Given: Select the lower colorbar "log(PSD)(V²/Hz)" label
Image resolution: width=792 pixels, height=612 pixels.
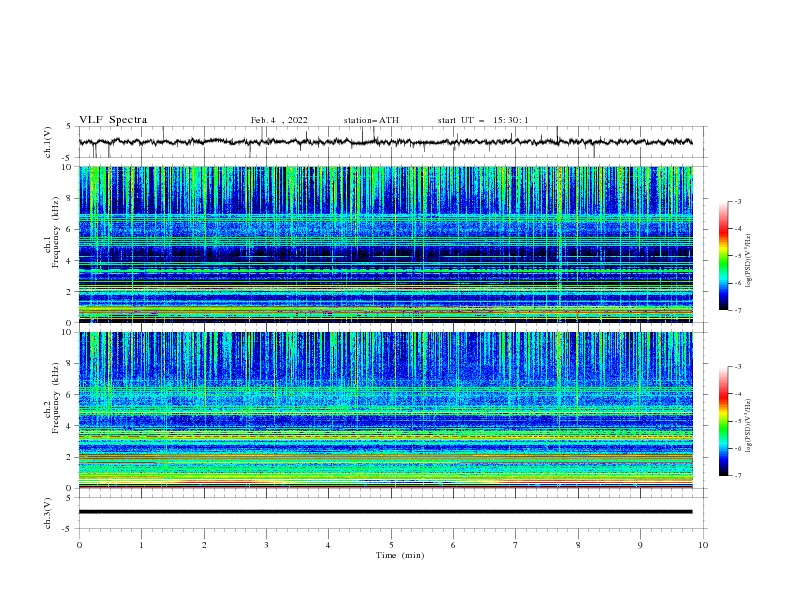Looking at the screenshot, I should point(748,426).
